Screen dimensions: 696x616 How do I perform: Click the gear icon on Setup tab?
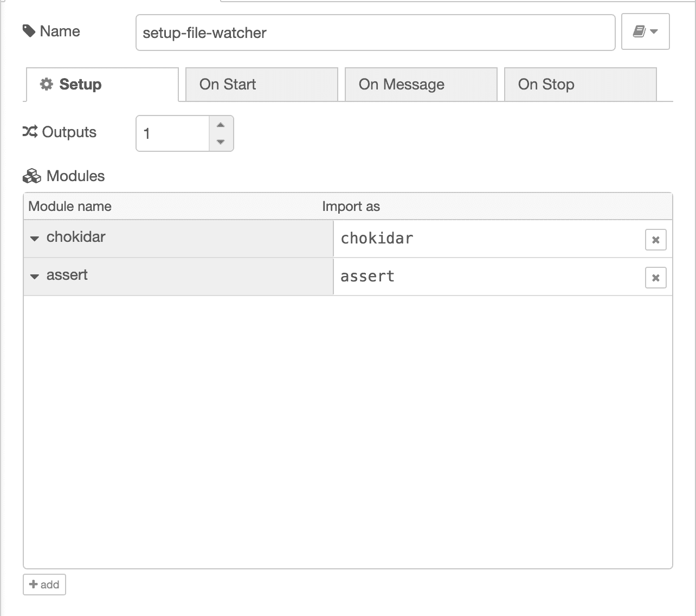47,85
